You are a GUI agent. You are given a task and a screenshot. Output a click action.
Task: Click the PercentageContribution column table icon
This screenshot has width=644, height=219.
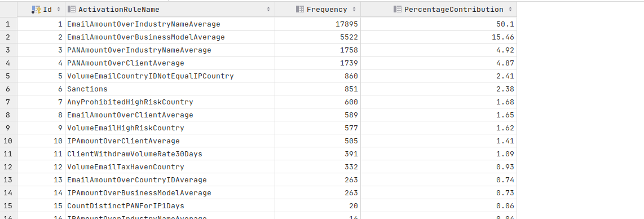pos(397,10)
